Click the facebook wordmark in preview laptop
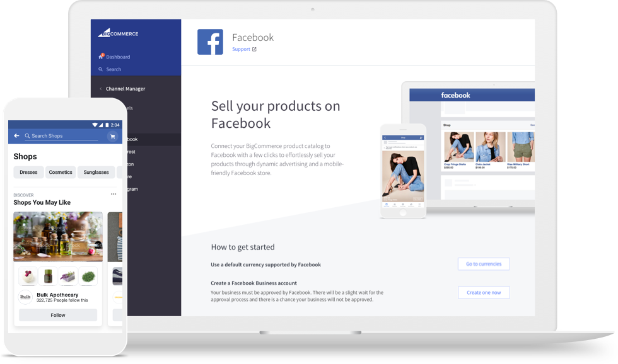 pos(455,95)
